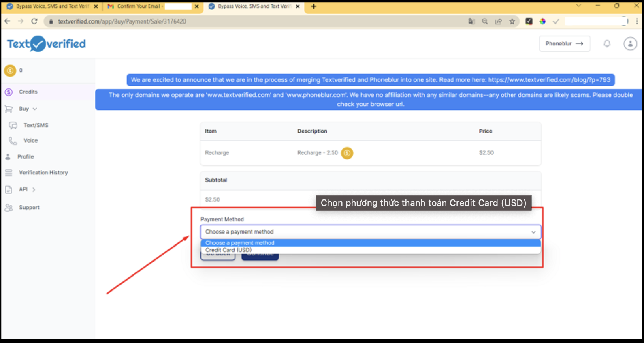Select Credit Card (USD) option
Screen dimensions: 644x343
pyautogui.click(x=228, y=250)
